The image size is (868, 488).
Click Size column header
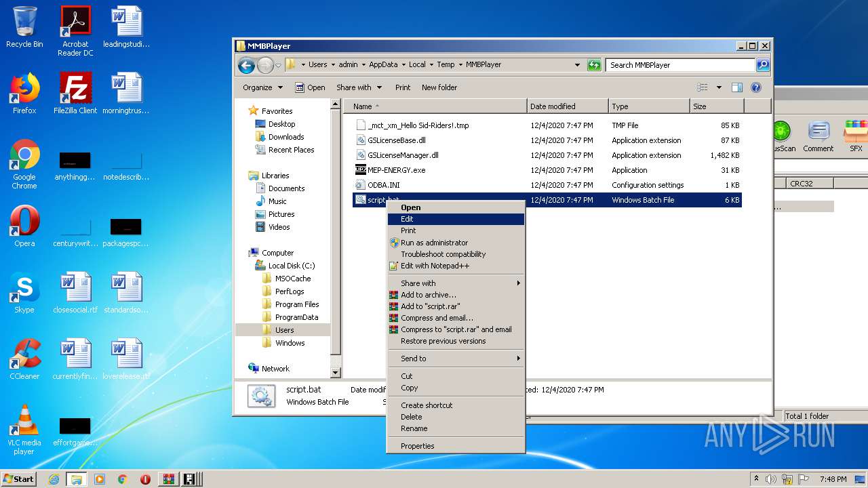click(x=717, y=106)
